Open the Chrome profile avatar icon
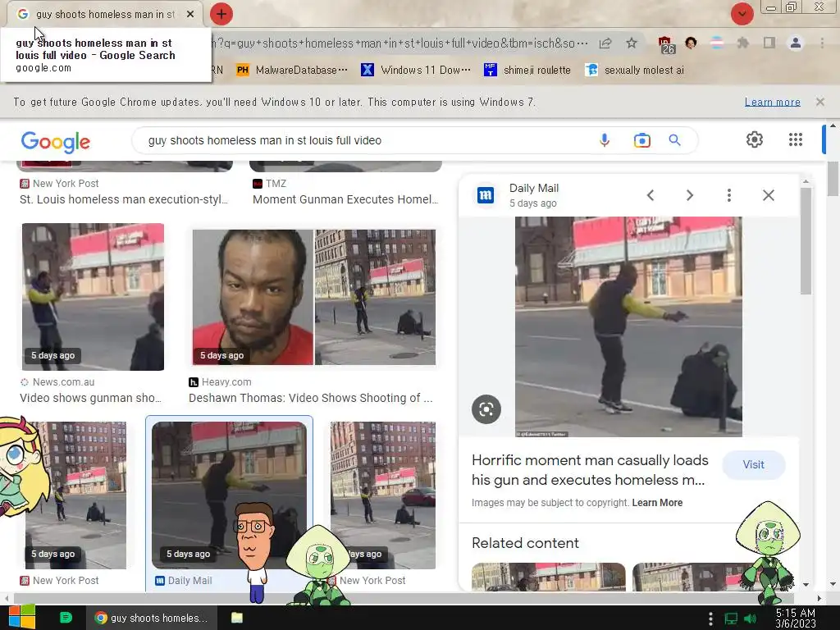This screenshot has height=630, width=840. [x=796, y=43]
